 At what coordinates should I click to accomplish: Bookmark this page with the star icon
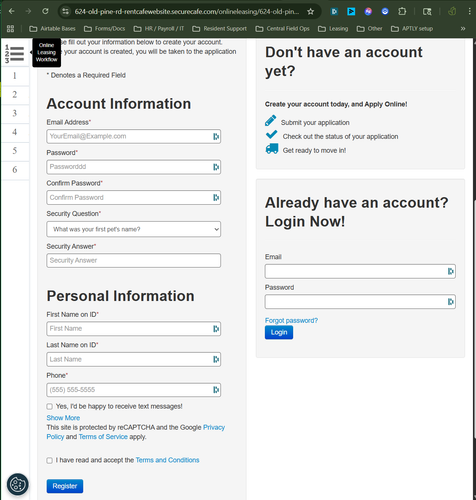click(x=310, y=12)
